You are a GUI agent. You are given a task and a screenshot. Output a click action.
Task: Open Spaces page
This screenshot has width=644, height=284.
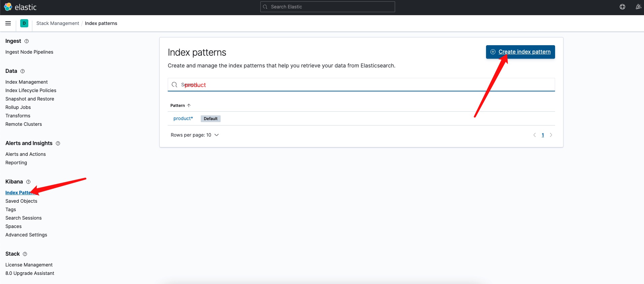coord(13,226)
